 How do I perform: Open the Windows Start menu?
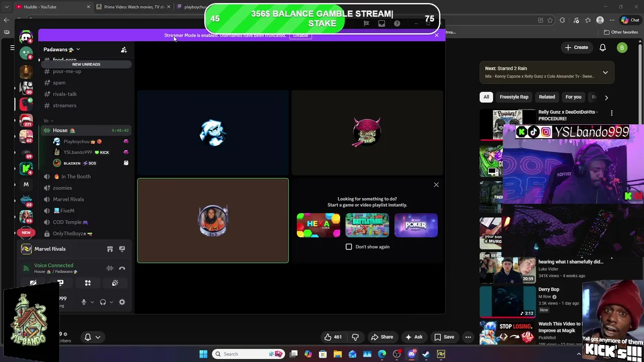203,354
